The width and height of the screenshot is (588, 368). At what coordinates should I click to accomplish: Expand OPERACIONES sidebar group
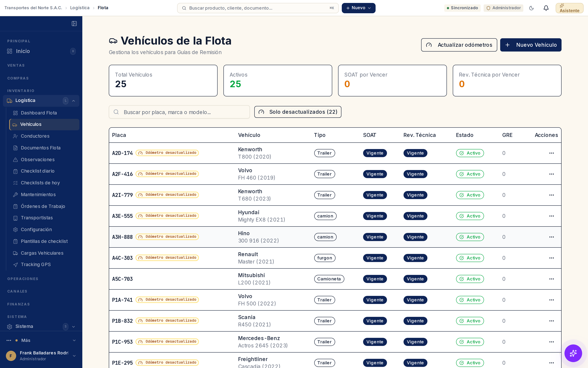click(x=23, y=279)
